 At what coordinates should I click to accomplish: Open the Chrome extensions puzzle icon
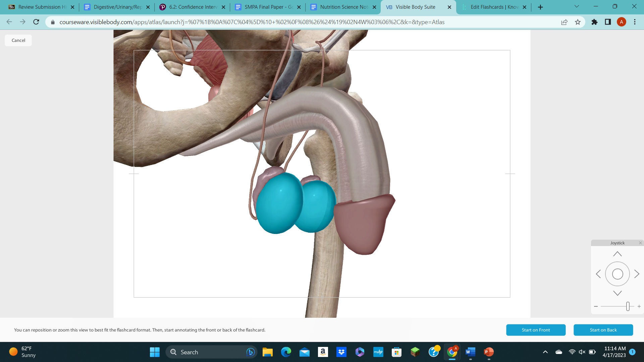pos(594,22)
